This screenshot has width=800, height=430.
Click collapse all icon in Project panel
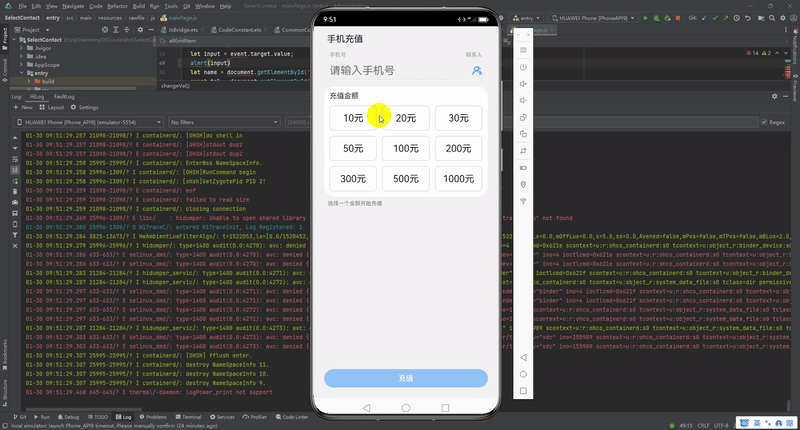(x=127, y=30)
